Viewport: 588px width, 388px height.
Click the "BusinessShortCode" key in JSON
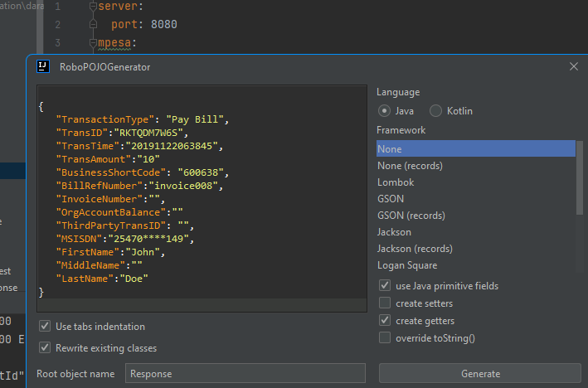(x=110, y=172)
